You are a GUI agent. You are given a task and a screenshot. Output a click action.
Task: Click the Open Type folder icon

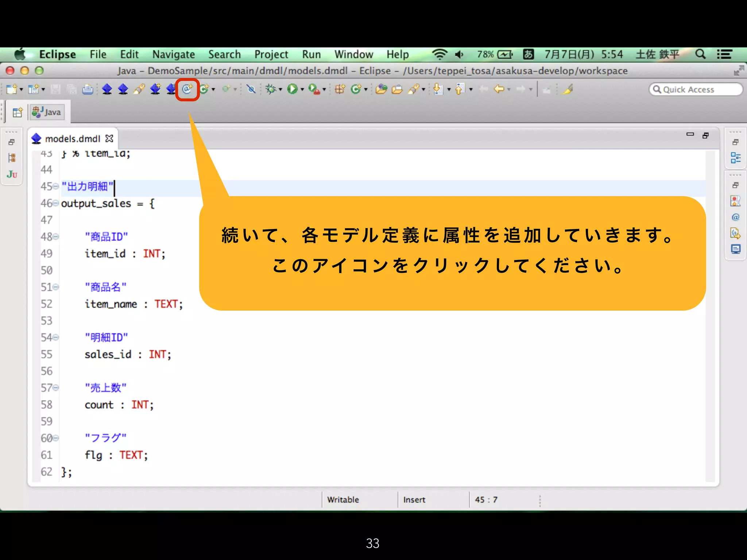[381, 89]
